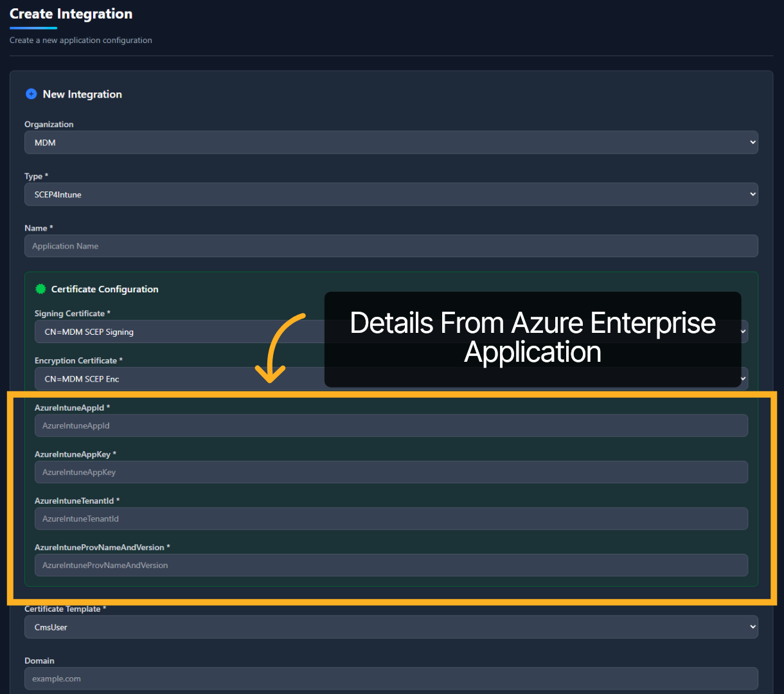Viewport: 784px width, 694px height.
Task: Click the Application Name input field
Action: [x=391, y=245]
